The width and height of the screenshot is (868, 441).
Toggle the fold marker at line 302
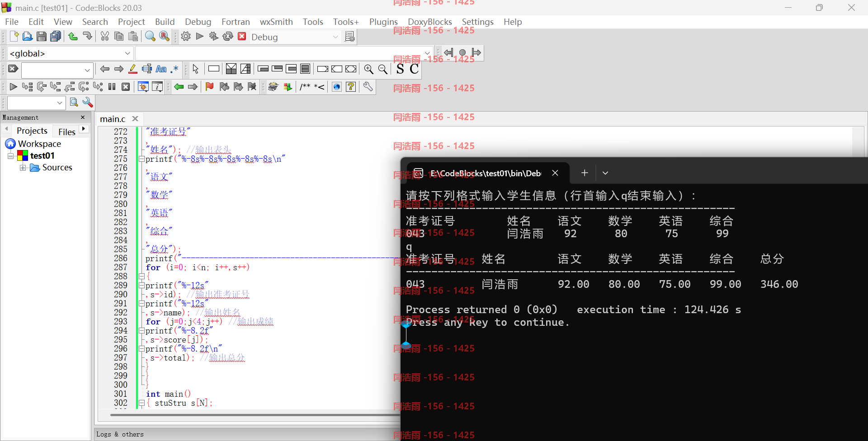click(x=142, y=403)
